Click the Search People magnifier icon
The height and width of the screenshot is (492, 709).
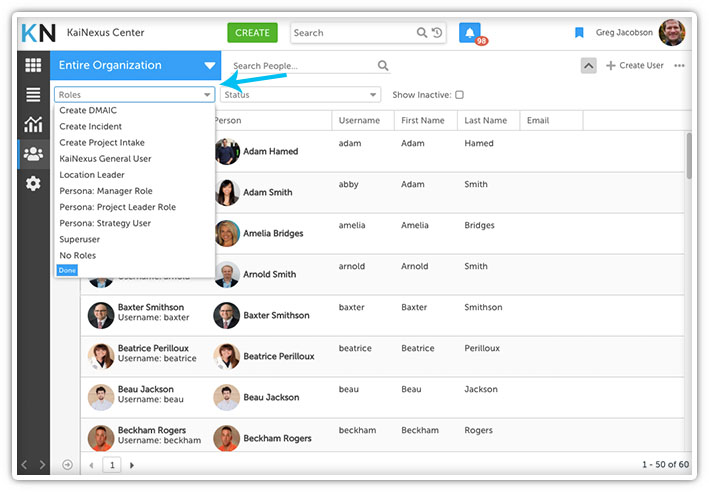[383, 66]
